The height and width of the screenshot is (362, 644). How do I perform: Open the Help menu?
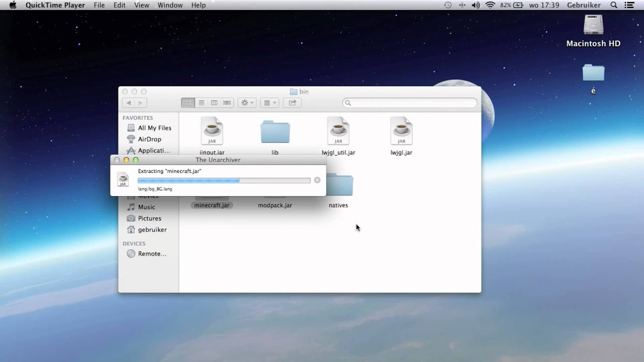[x=198, y=5]
